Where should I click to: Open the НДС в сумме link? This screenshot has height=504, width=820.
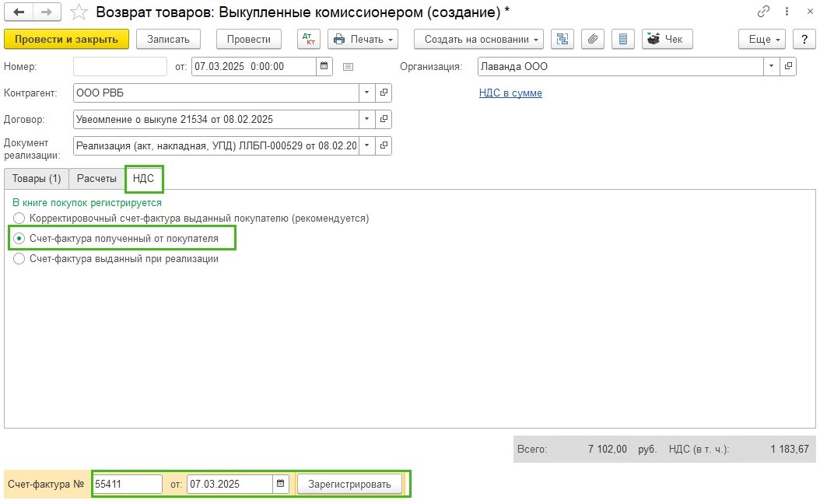[510, 93]
